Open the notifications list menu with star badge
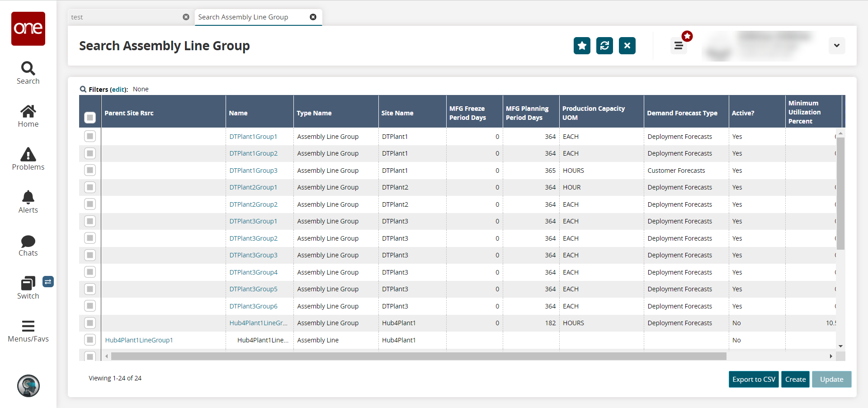This screenshot has height=408, width=868. pyautogui.click(x=679, y=46)
